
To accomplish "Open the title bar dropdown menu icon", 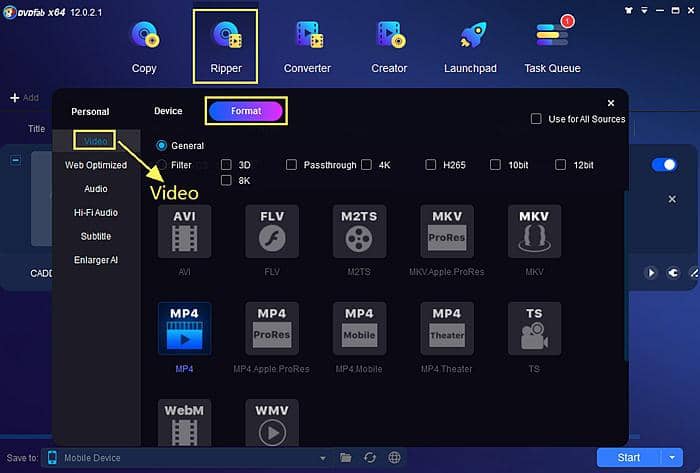I will 644,10.
